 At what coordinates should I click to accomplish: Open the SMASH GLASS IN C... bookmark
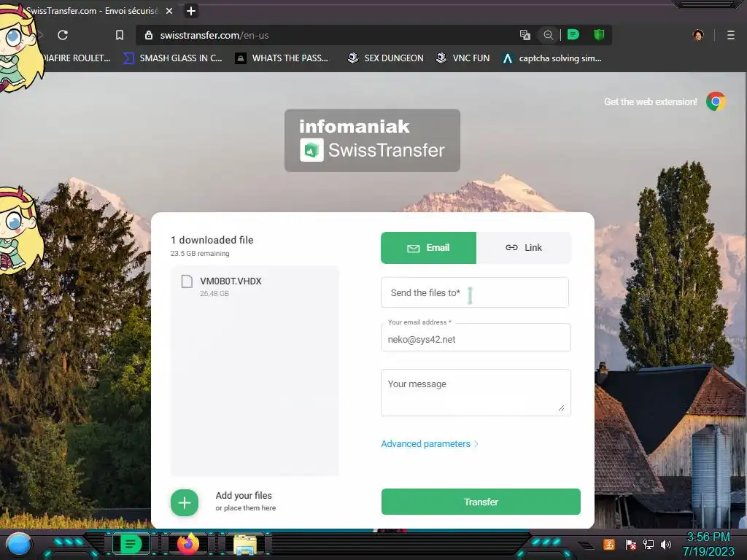173,58
